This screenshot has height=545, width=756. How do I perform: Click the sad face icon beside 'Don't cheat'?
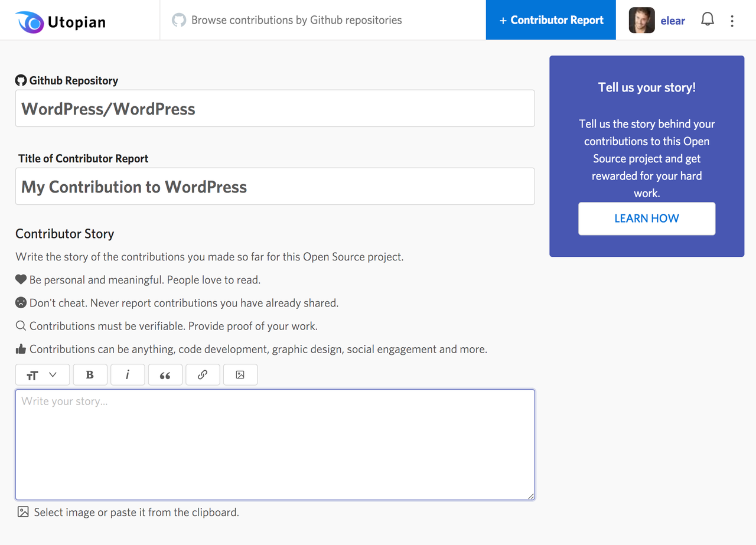(x=21, y=302)
